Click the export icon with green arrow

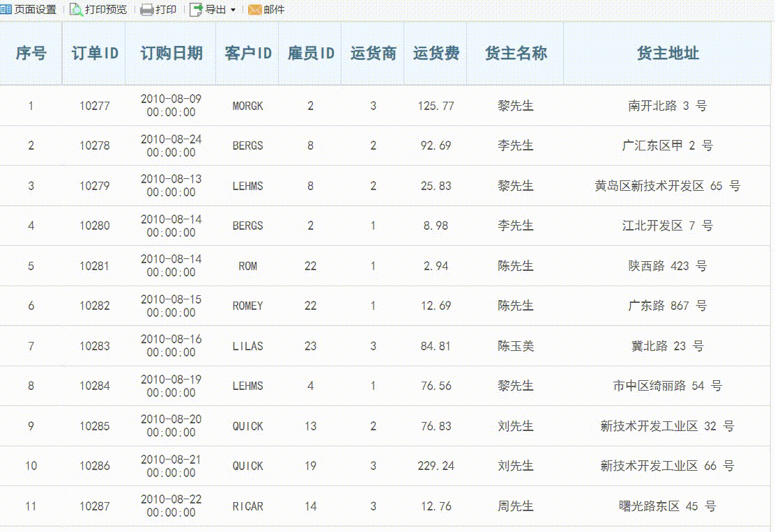pos(197,9)
